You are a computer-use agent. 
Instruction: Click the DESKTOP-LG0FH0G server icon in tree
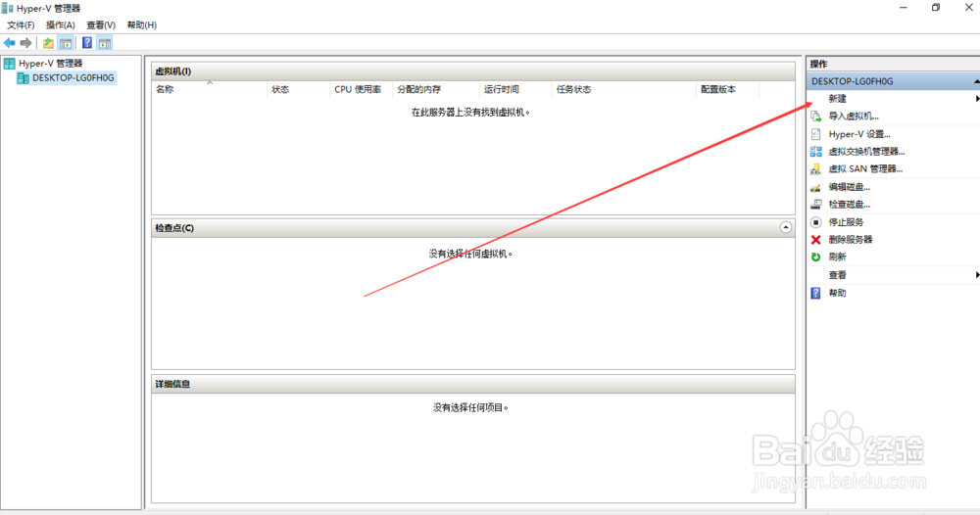pyautogui.click(x=24, y=78)
